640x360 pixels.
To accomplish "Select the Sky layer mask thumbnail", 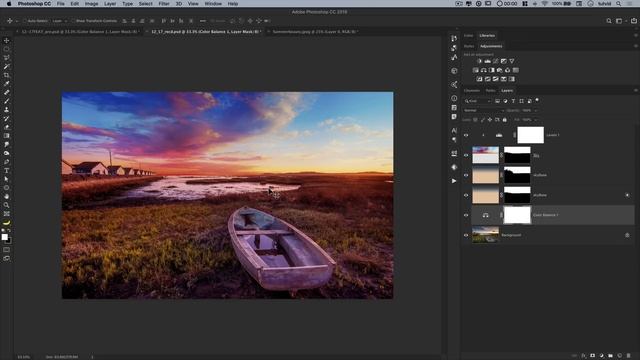I will [x=517, y=155].
